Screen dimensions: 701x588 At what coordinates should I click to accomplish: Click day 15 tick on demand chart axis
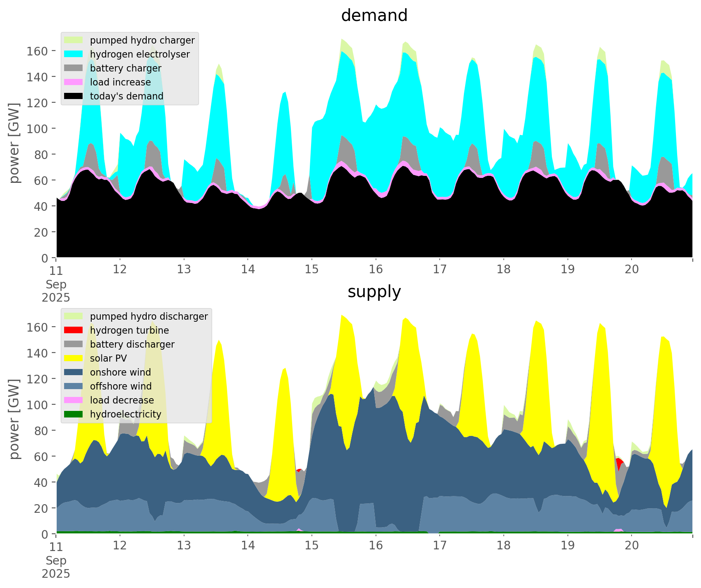pos(312,270)
